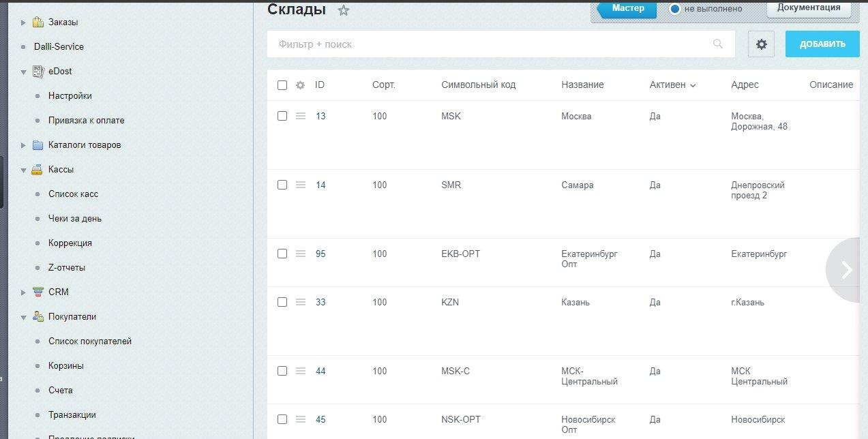This screenshot has height=439, width=868.
Task: Open row actions menu for Самара warehouse
Action: 300,185
